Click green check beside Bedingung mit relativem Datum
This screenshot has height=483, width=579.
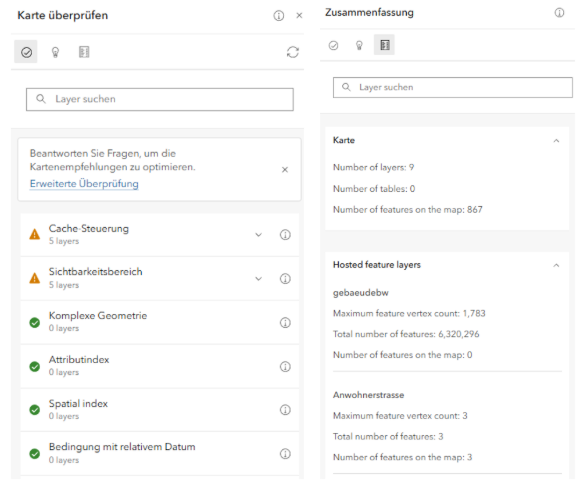point(35,453)
